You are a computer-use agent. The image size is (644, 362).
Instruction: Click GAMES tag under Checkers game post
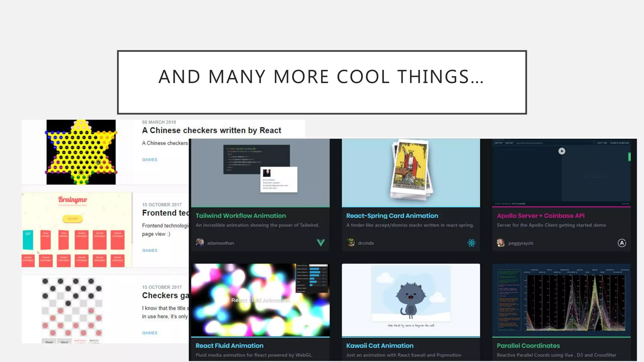click(150, 333)
